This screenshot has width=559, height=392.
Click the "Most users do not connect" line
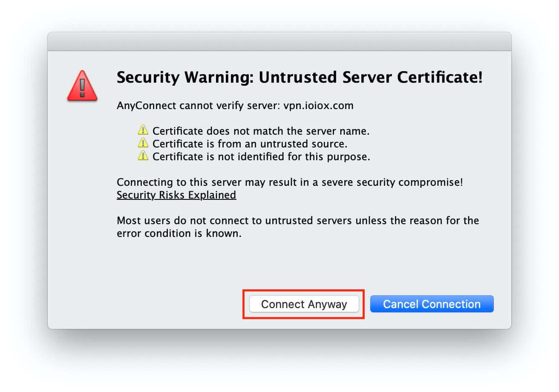click(x=298, y=221)
